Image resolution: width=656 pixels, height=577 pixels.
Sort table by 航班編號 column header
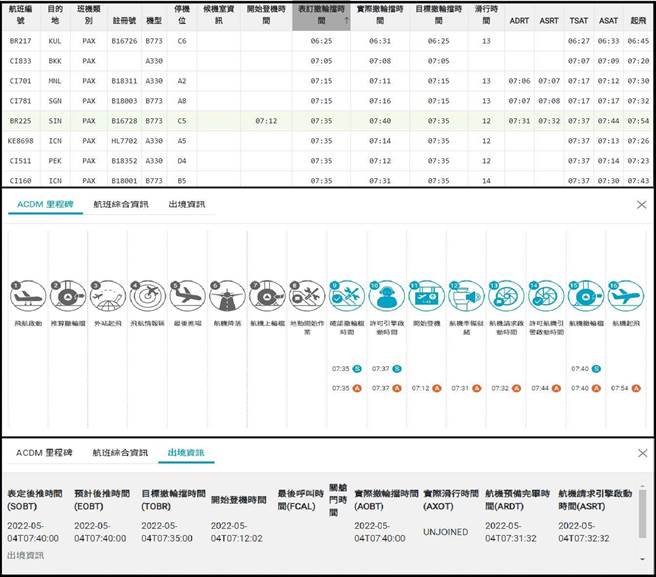coord(22,17)
